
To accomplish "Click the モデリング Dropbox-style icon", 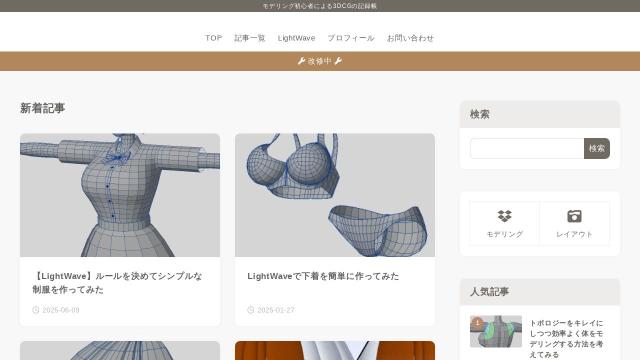I will click(x=504, y=216).
